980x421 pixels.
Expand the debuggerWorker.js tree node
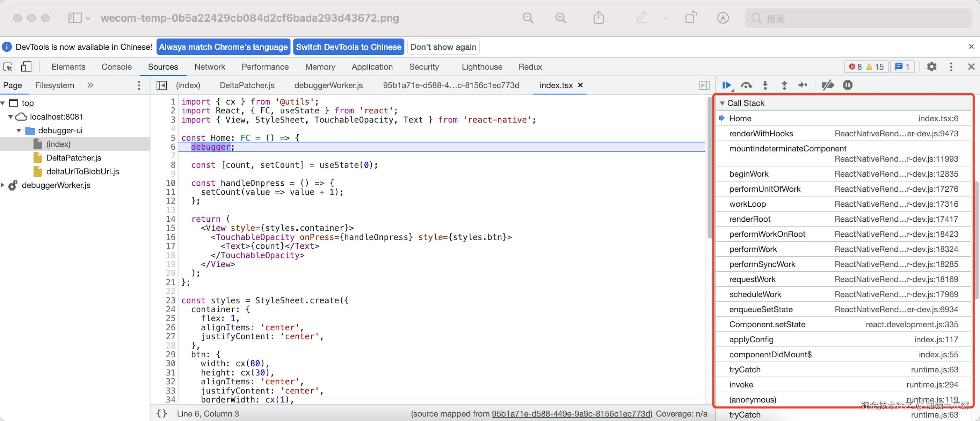point(3,185)
